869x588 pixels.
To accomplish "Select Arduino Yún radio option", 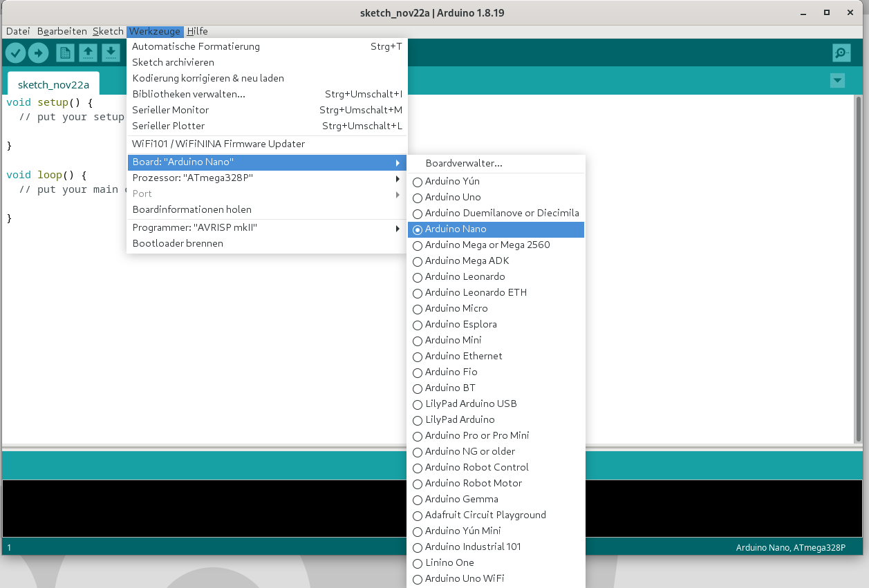I will point(496,181).
